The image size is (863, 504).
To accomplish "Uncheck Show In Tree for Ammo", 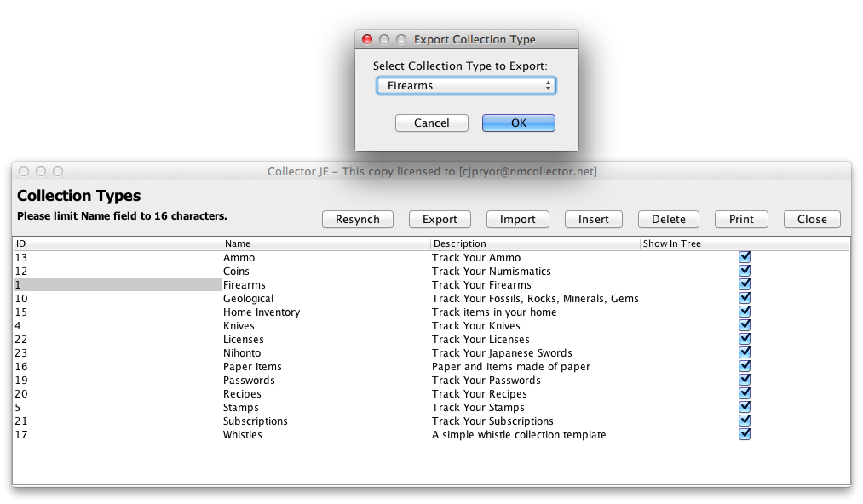I will click(x=745, y=257).
